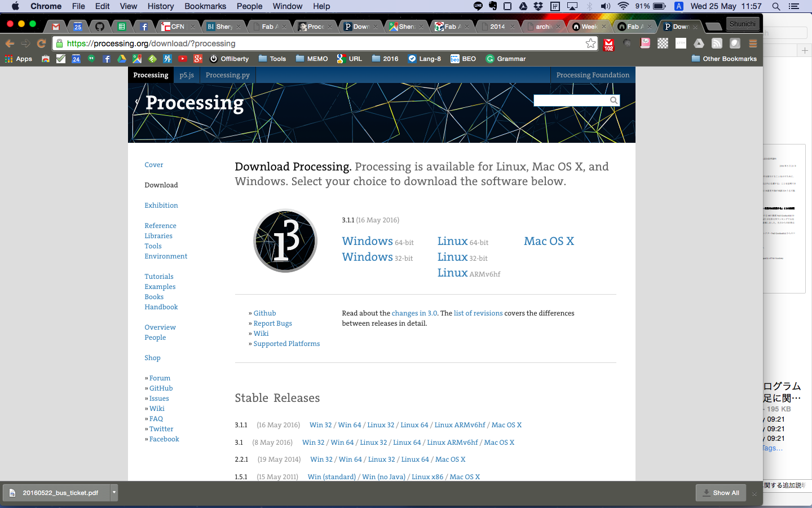
Task: Open the pinned Gmail tab
Action: (x=55, y=27)
